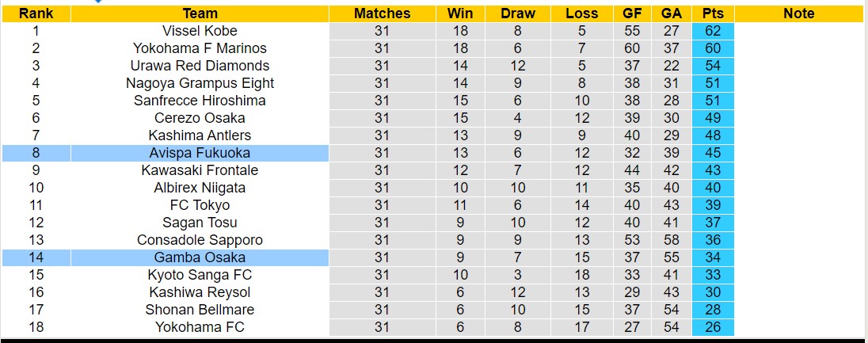868x343 pixels.
Task: Click the highlighted Avispa Fukuoka row
Action: point(200,153)
